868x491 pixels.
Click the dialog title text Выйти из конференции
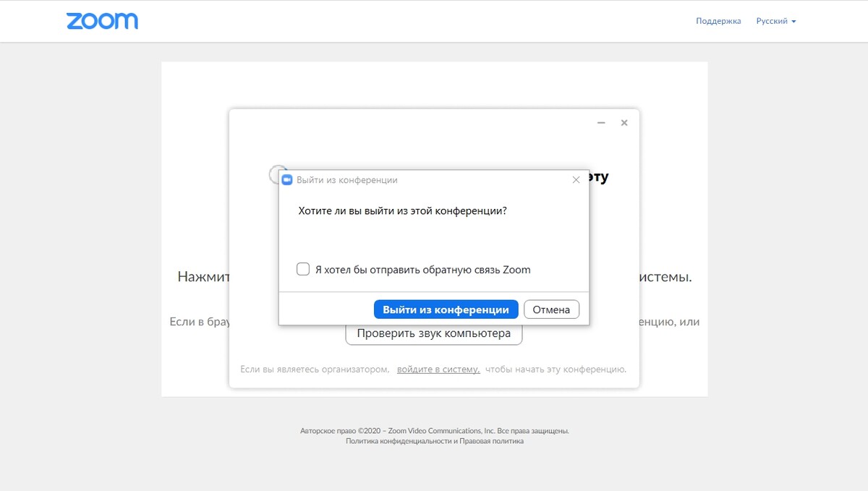click(346, 180)
